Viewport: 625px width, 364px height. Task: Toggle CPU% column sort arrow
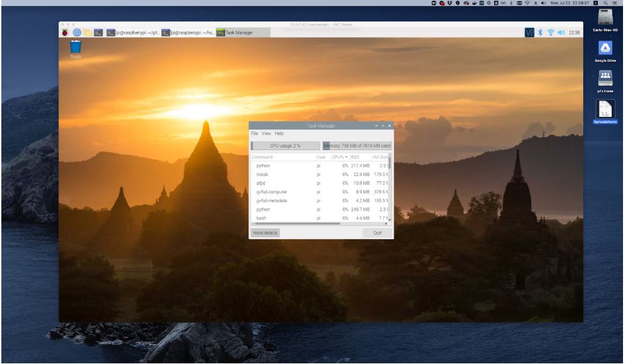click(346, 157)
